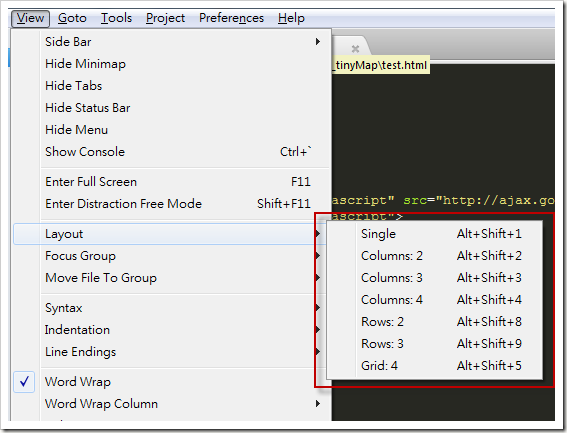The image size is (567, 433).
Task: Select the Columns: 3 layout
Action: click(x=434, y=278)
